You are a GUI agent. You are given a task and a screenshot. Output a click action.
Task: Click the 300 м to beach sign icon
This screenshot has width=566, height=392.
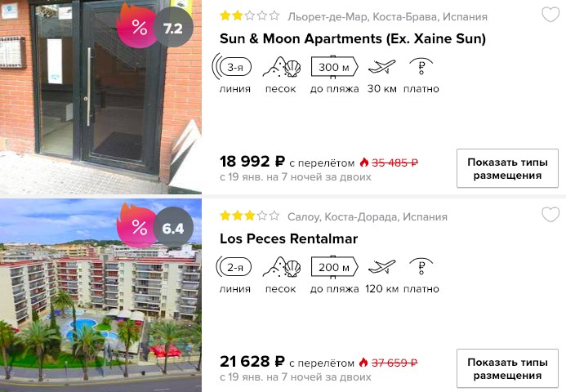(x=335, y=67)
